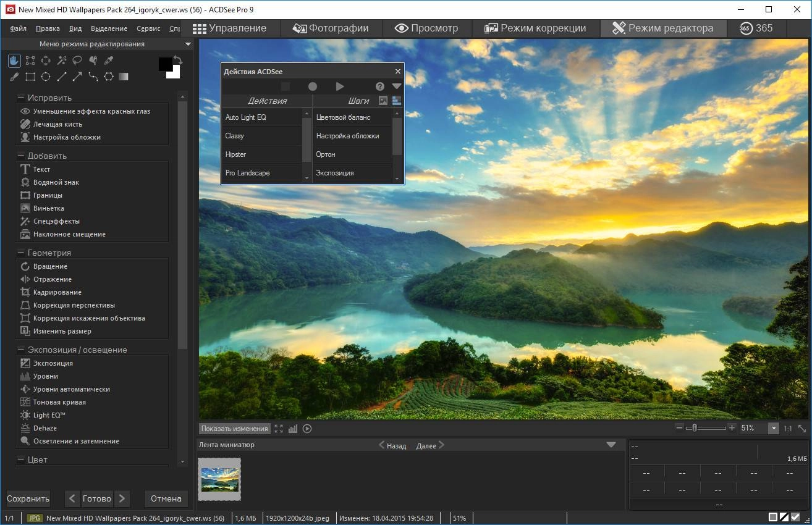This screenshot has height=525, width=812.
Task: Click zoom out minus button
Action: [680, 427]
